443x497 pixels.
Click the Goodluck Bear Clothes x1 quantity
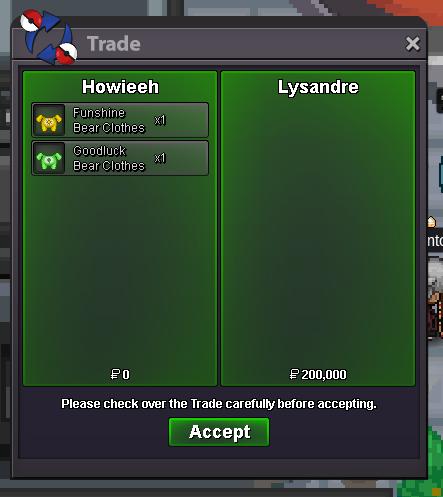(x=160, y=158)
